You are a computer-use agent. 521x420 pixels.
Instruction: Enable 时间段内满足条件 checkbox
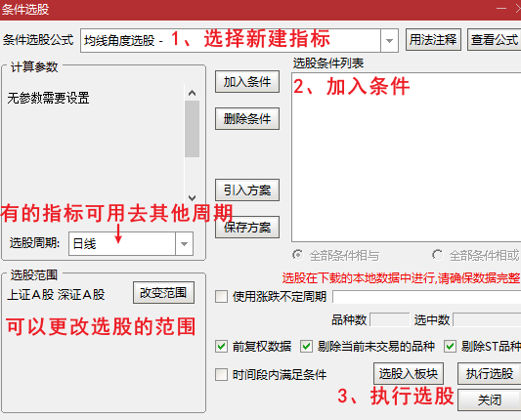(221, 375)
